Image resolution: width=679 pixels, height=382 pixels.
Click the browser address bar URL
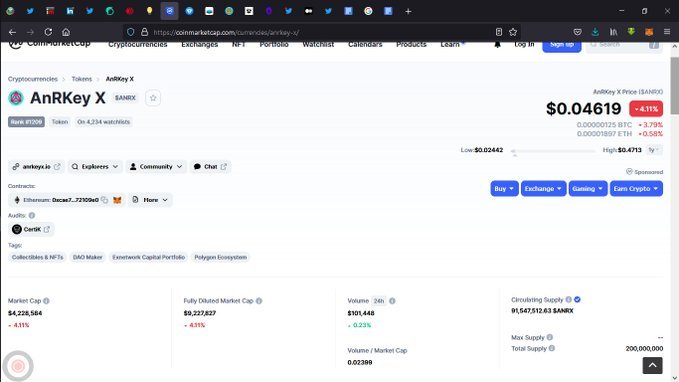(x=226, y=32)
